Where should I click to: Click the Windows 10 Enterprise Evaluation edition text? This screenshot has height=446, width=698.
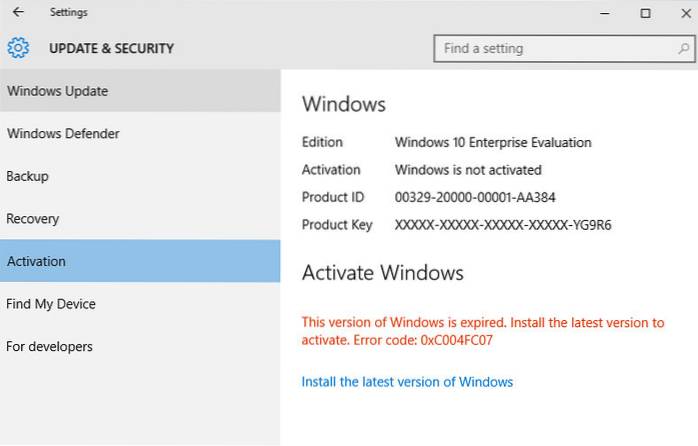493,142
